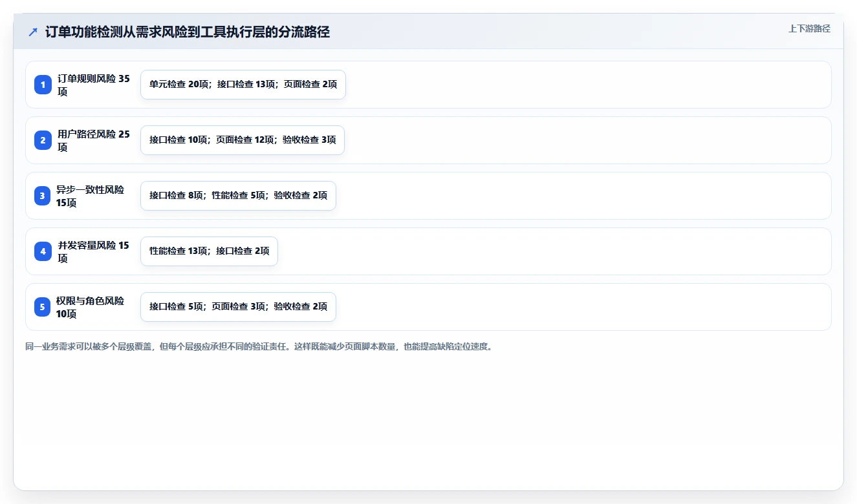Select the 订单规则风险 35项 label
Image resolution: width=857 pixels, height=504 pixels.
94,85
